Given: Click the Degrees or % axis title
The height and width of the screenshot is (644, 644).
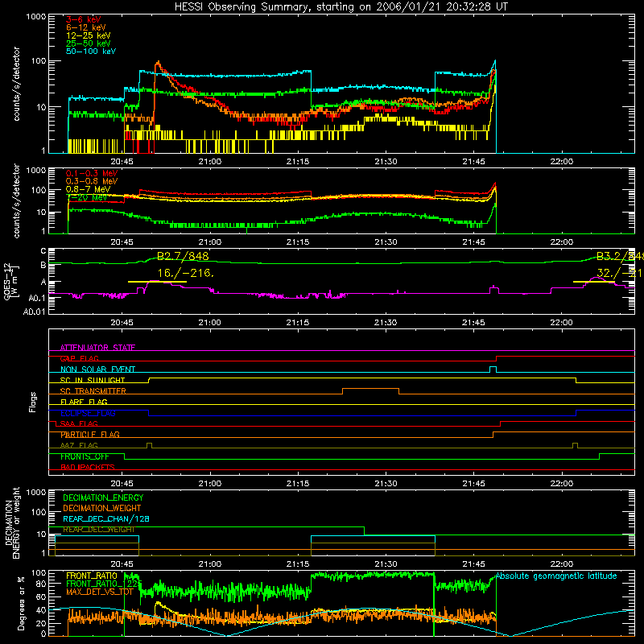Looking at the screenshot, I should pos(21,603).
